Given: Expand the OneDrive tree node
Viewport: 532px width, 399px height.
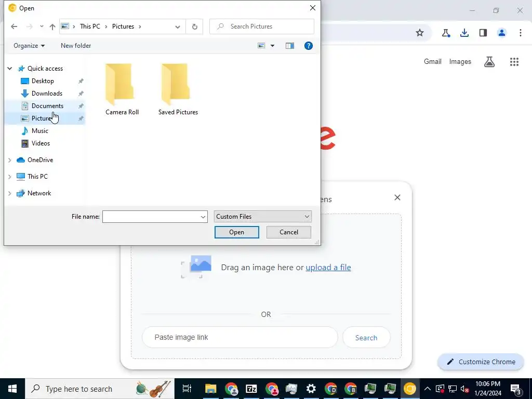Looking at the screenshot, I should 10,160.
